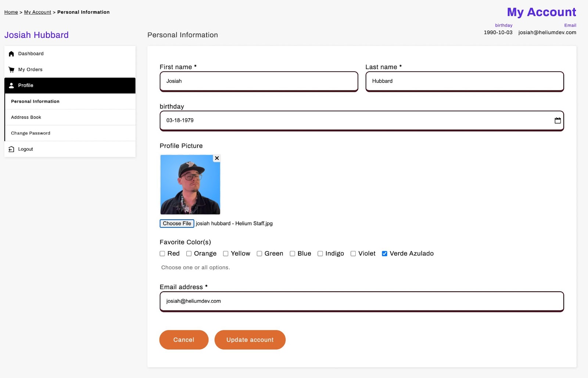Click the header birthday value '1990-10-03'
Image resolution: width=588 pixels, height=378 pixels.
[498, 32]
